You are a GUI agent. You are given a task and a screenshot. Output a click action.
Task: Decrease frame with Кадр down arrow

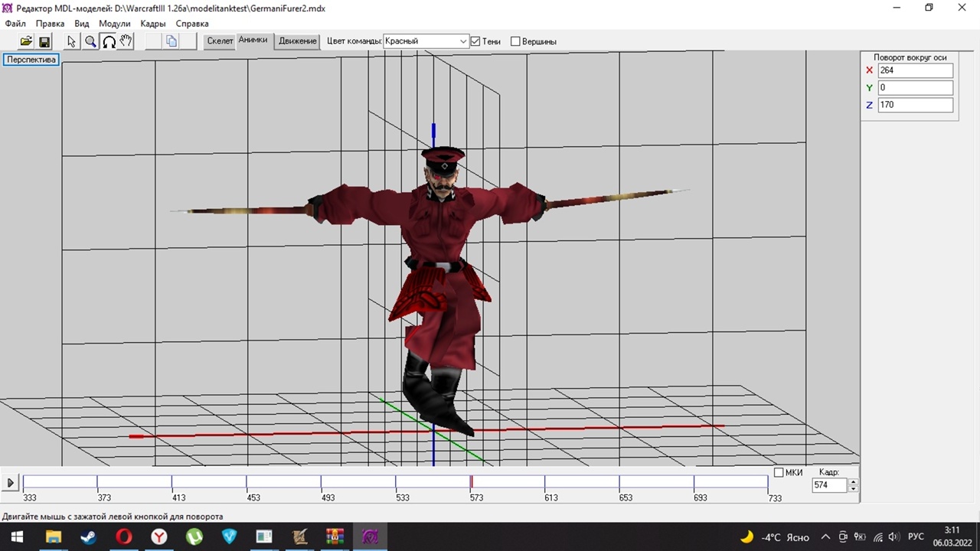(853, 488)
